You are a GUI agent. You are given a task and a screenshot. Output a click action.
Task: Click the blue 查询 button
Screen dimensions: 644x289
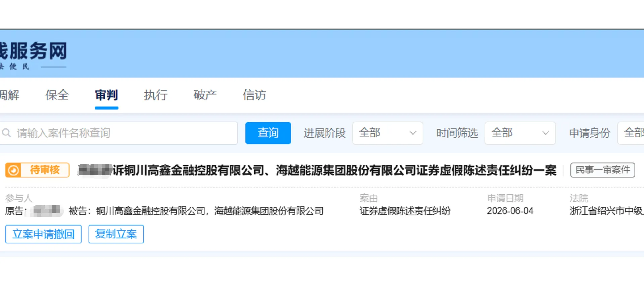point(268,133)
